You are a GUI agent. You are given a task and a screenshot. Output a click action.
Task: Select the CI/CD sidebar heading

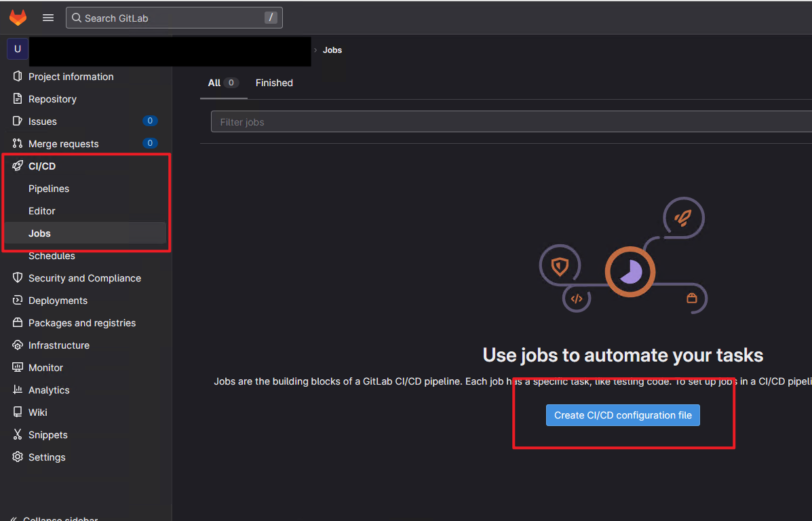[x=42, y=166]
